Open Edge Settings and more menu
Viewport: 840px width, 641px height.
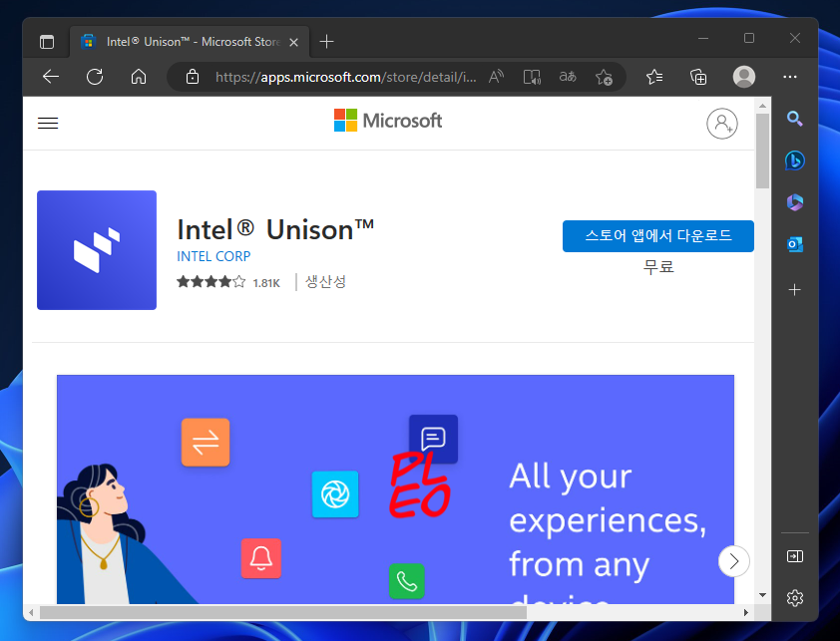pos(790,77)
